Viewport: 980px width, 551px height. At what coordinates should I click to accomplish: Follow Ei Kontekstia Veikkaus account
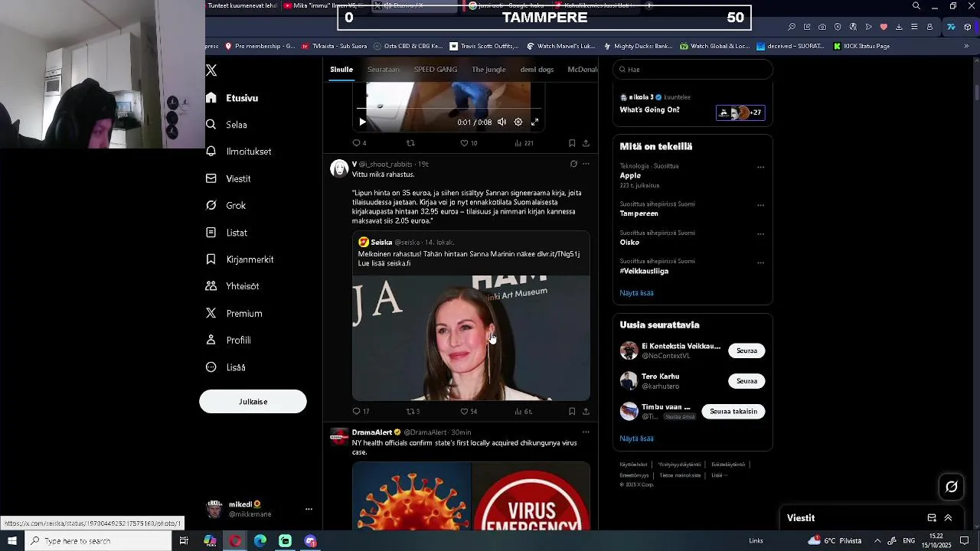pyautogui.click(x=746, y=350)
